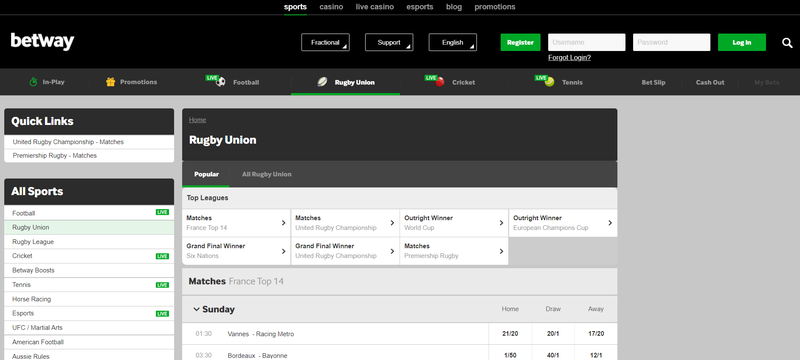
Task: Focus the Username input field
Action: [x=587, y=42]
